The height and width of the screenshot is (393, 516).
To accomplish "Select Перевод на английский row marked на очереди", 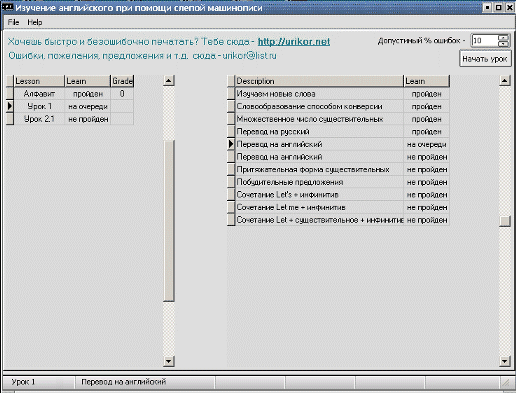I will 338,144.
